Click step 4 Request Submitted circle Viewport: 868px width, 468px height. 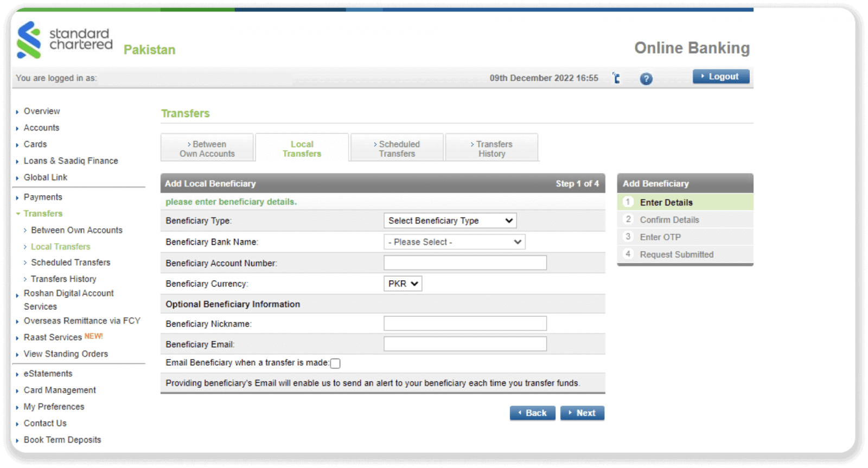click(628, 254)
